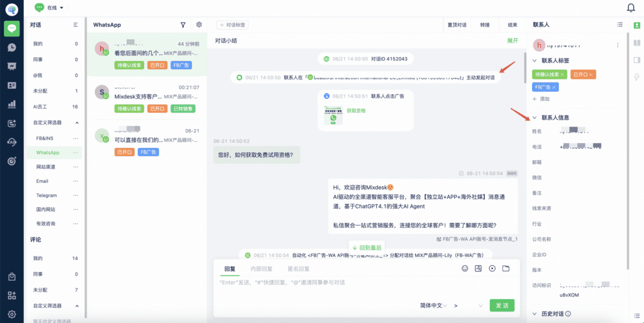
Task: Insert an emoji in the reply box
Action: 465,268
